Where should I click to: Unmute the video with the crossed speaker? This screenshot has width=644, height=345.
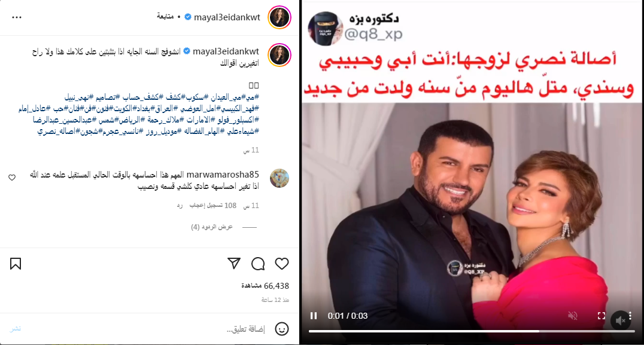pyautogui.click(x=573, y=316)
